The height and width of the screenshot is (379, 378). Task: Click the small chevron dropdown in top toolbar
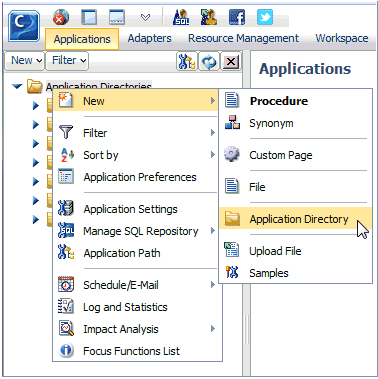(145, 17)
